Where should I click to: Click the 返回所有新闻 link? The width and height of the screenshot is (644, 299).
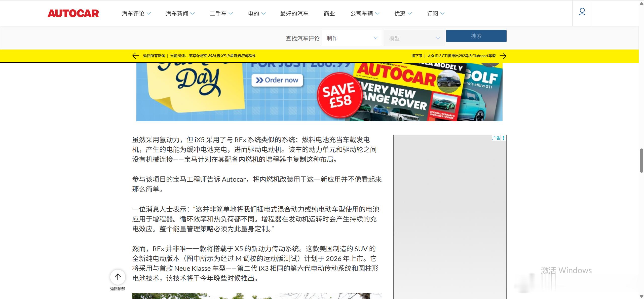tap(154, 56)
